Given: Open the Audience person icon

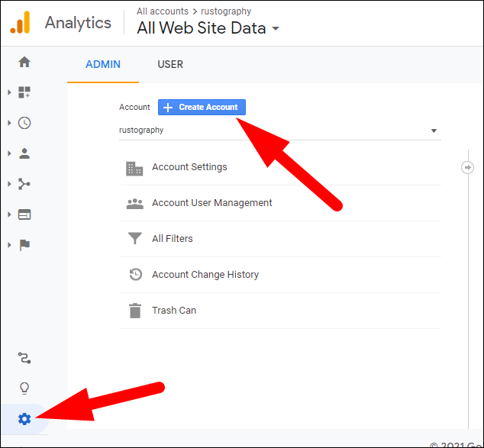Looking at the screenshot, I should [x=24, y=153].
